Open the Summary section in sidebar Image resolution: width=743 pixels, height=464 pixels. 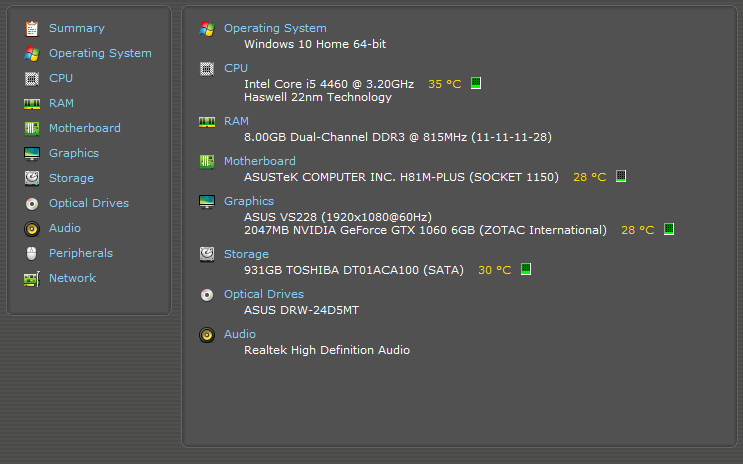[77, 28]
